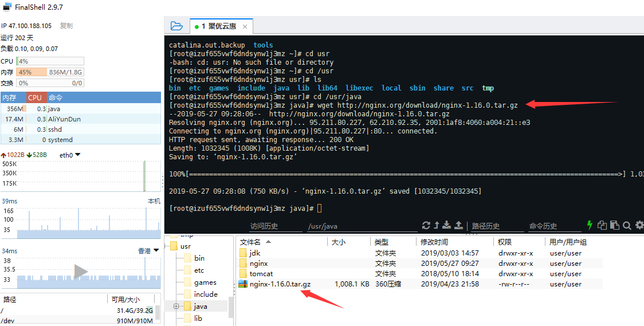Sort files by 用户/用户组 column
This screenshot has height=326, width=644.
point(574,242)
